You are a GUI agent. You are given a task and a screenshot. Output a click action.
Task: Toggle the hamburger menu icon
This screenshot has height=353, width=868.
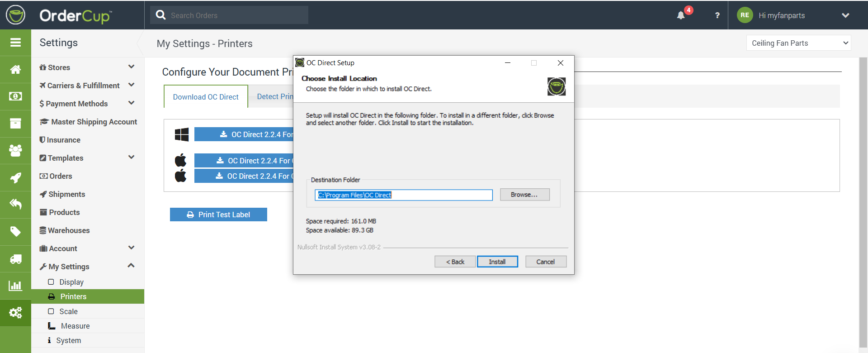click(x=15, y=43)
